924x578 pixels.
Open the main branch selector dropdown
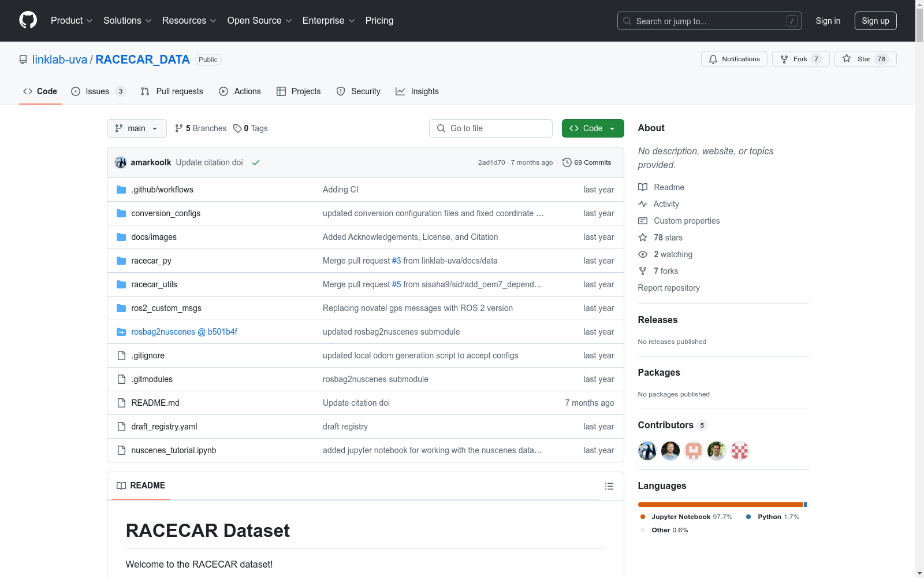(x=137, y=128)
